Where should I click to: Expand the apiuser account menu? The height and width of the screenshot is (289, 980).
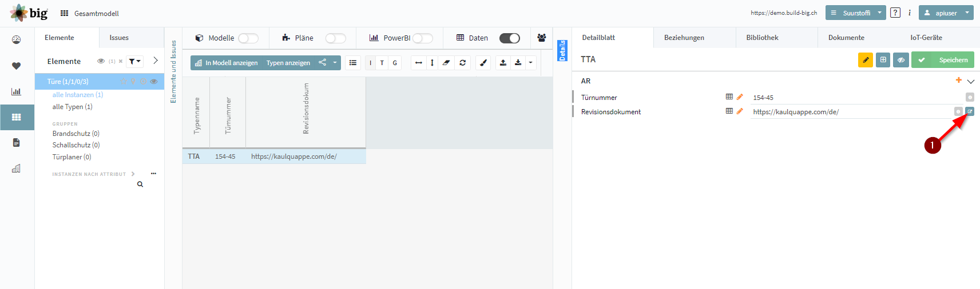[946, 13]
